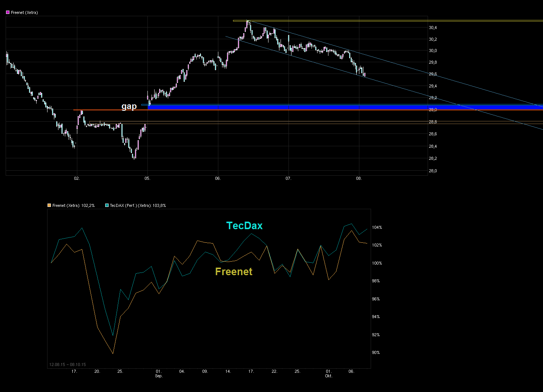Click the '05.' date label on candlestick chart

(x=147, y=178)
